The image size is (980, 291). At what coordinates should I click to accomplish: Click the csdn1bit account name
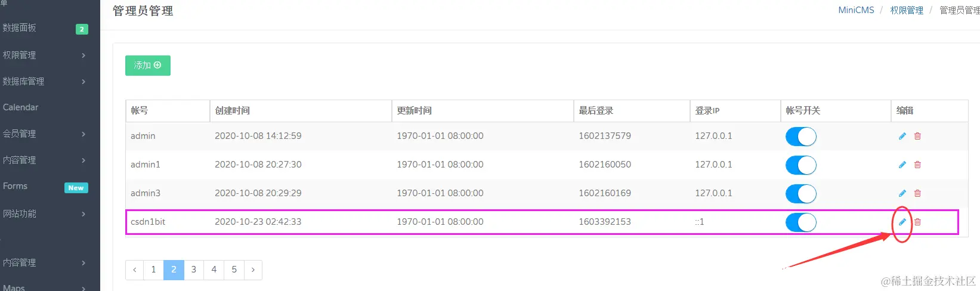pos(148,222)
